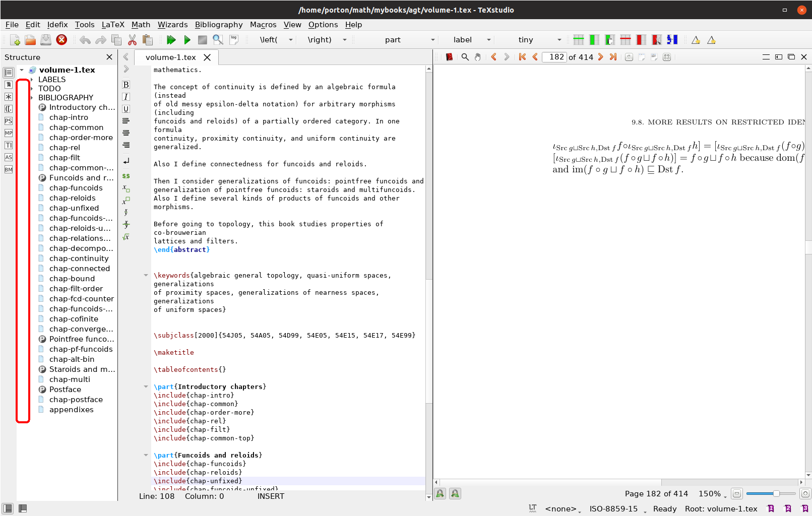Screen dimensions: 812x516
Task: Open the Wizards menu
Action: 172,25
